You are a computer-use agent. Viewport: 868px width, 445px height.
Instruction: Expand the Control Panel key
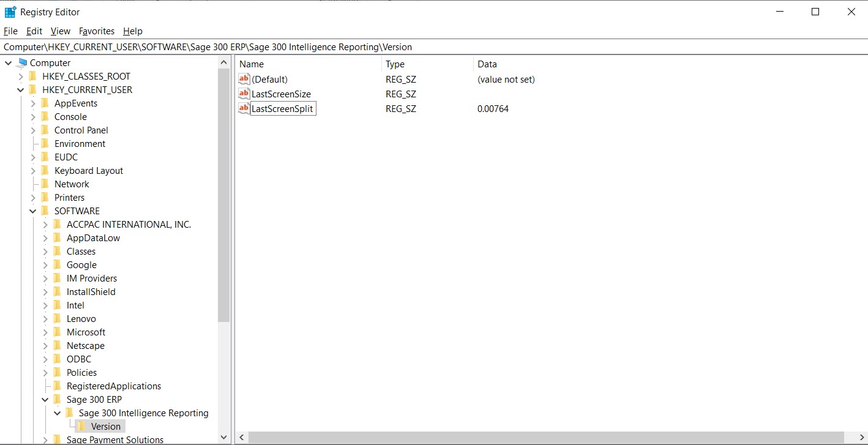point(33,130)
